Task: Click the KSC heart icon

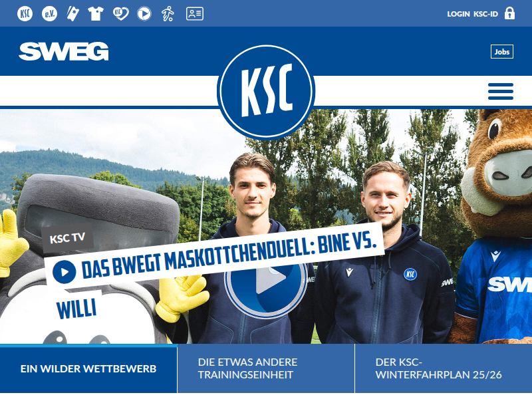Action: coord(121,14)
